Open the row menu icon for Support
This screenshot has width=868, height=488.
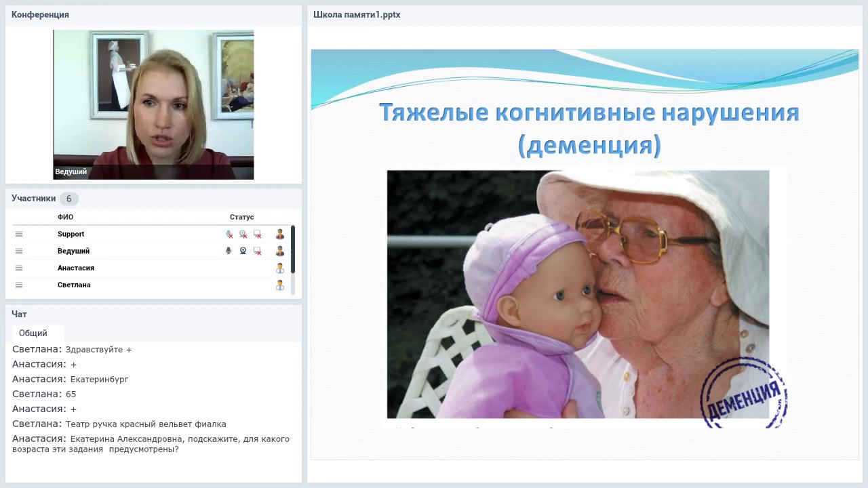[19, 234]
